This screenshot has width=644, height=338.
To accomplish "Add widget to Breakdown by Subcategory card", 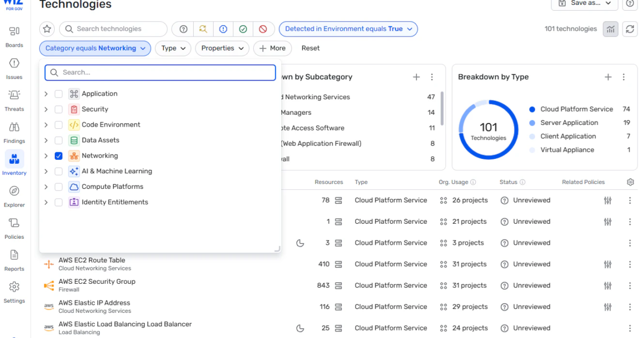I will tap(416, 77).
